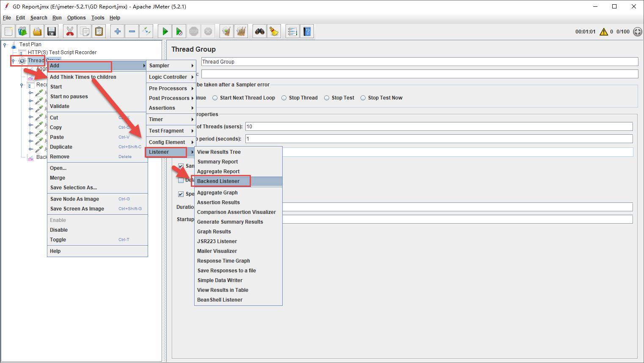Click the Save floppy disk icon
Image resolution: width=644 pixels, height=363 pixels.
pos(52,31)
